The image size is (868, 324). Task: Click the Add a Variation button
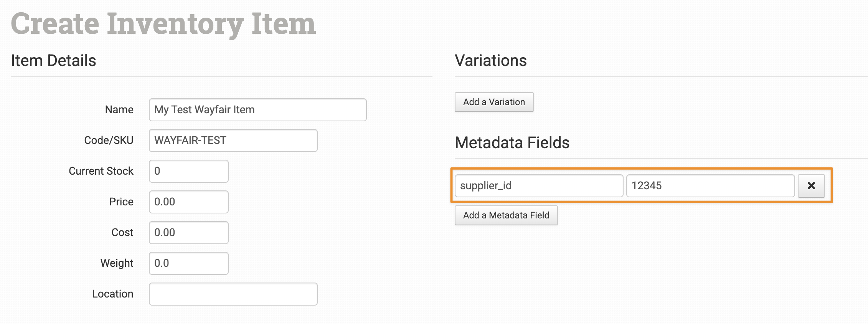(494, 102)
